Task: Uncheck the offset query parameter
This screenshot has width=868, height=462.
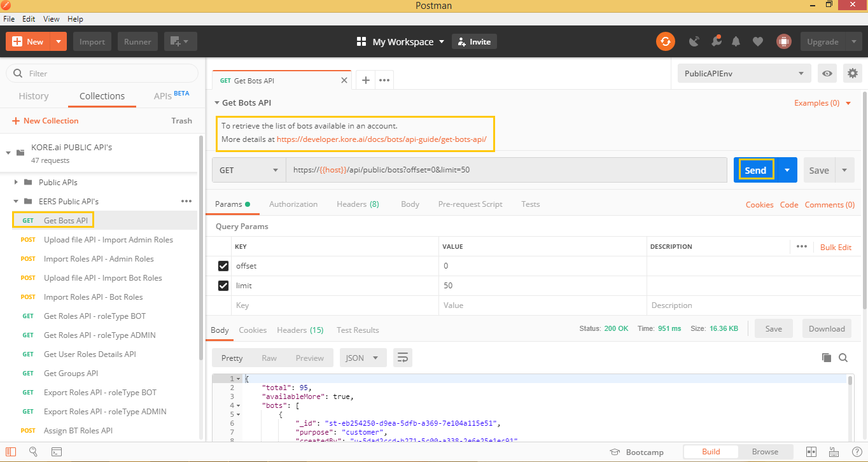Action: (x=223, y=265)
